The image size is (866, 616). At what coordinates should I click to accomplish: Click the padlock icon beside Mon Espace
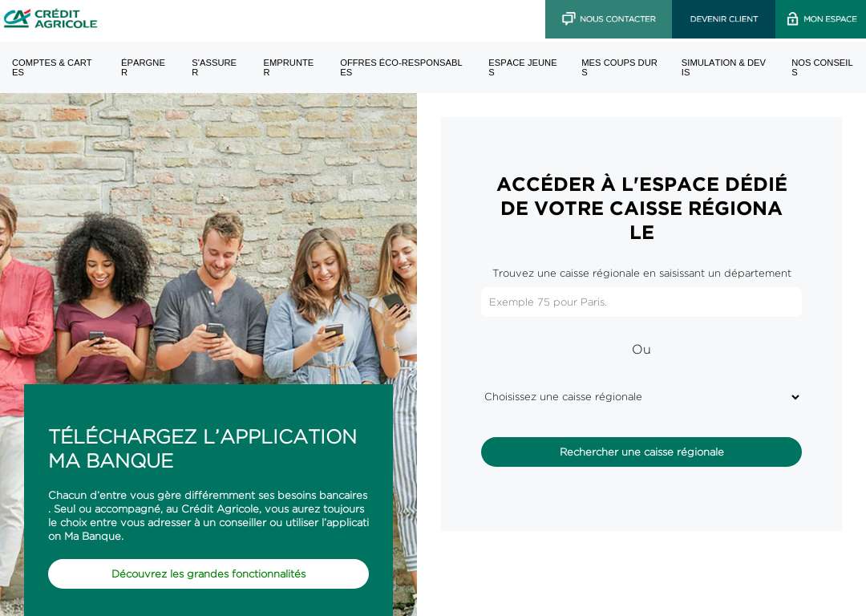pyautogui.click(x=792, y=18)
